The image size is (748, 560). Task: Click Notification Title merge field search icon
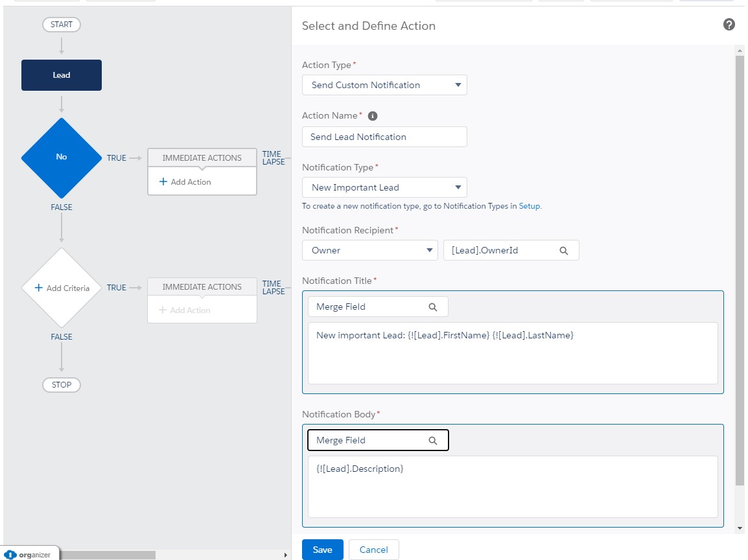pyautogui.click(x=433, y=307)
